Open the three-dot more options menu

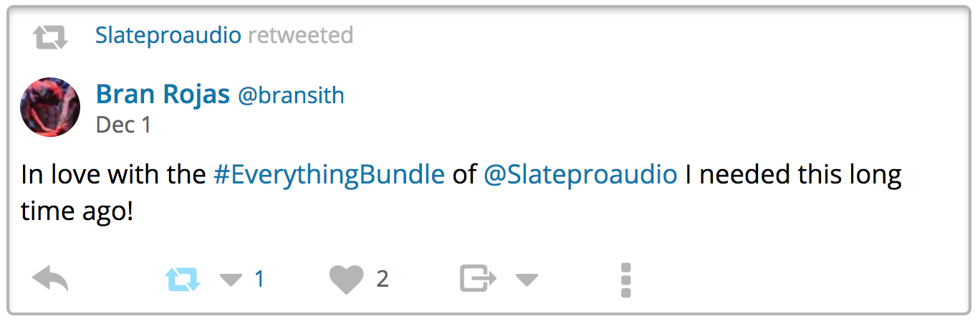click(625, 280)
